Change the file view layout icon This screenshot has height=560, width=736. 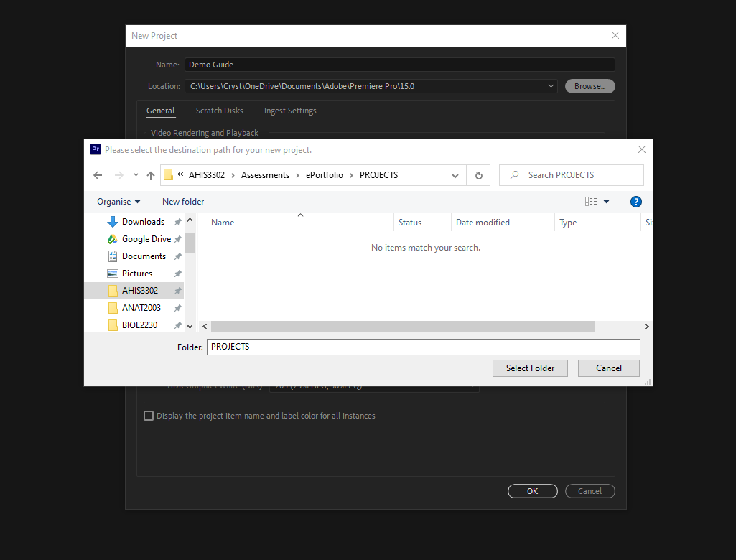[x=591, y=202]
